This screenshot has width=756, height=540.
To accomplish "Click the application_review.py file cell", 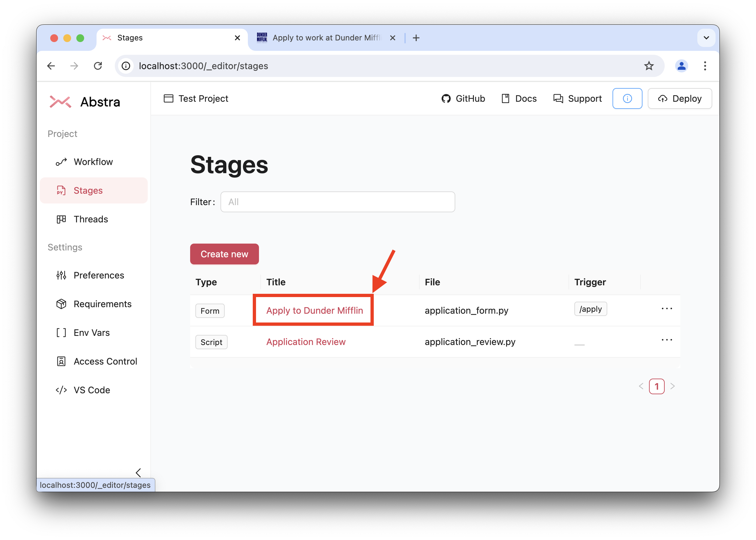I will tap(470, 342).
